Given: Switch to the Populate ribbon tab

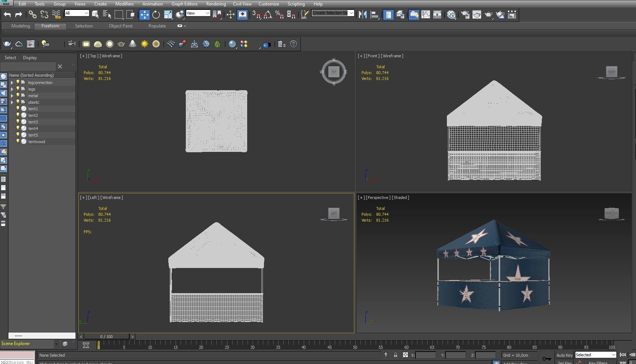Looking at the screenshot, I should point(157,26).
